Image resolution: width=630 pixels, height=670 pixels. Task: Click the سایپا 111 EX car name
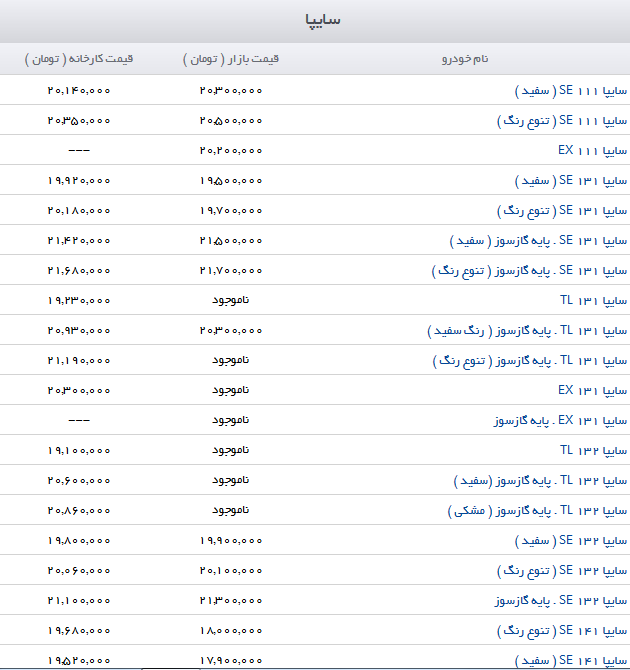[x=593, y=150]
